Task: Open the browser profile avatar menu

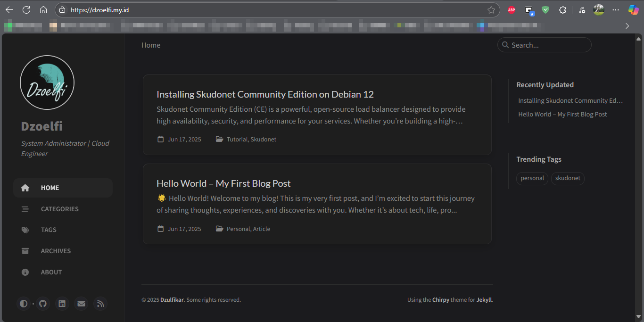Action: tap(599, 10)
